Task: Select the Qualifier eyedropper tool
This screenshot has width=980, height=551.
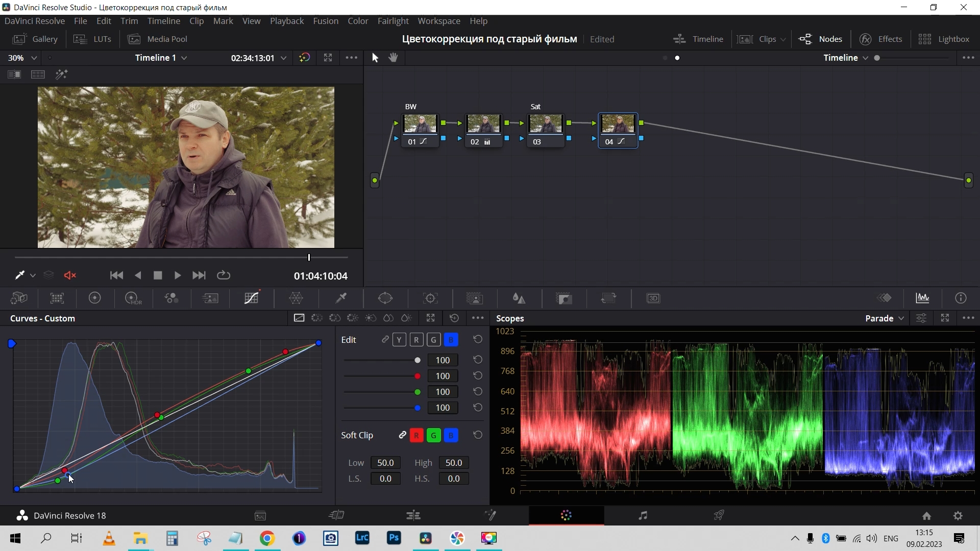Action: tap(341, 298)
